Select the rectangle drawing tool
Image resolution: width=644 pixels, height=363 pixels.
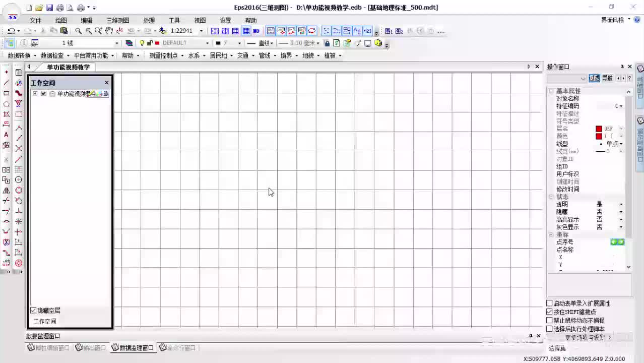click(6, 93)
